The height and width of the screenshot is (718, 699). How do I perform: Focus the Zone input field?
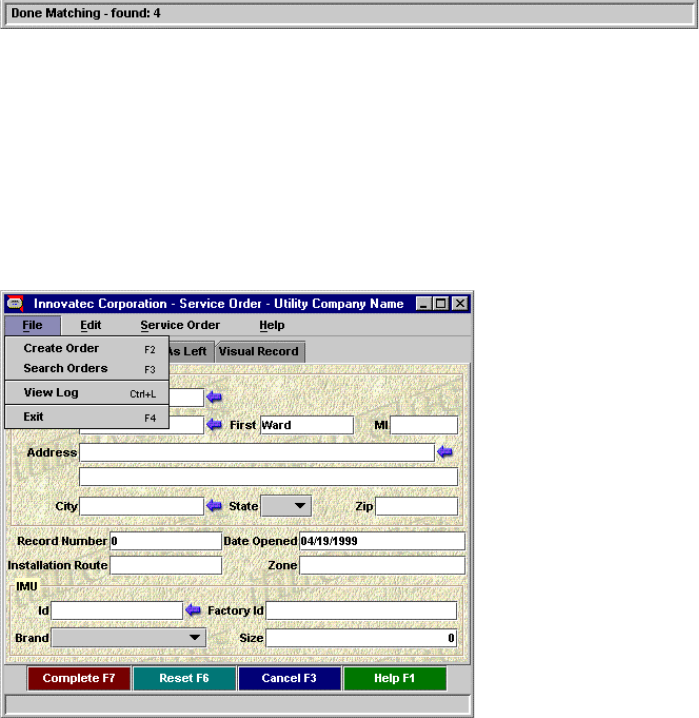click(382, 565)
